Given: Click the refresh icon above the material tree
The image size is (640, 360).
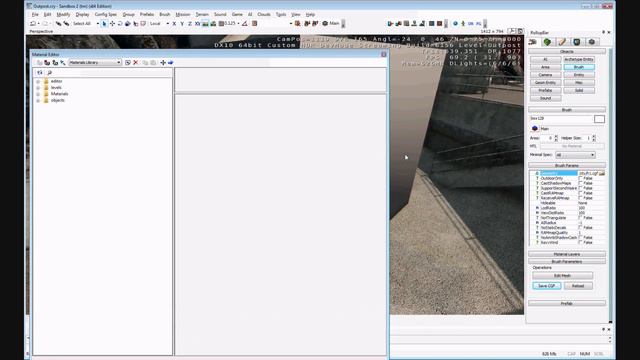Looking at the screenshot, I should click(40, 73).
